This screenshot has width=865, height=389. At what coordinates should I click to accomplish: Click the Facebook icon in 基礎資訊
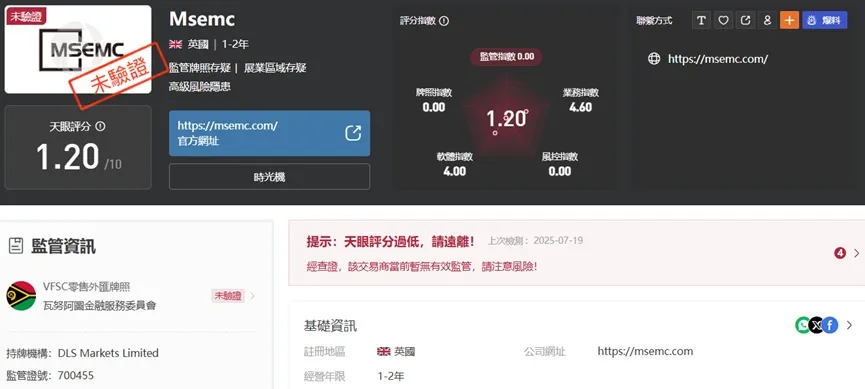(x=830, y=325)
